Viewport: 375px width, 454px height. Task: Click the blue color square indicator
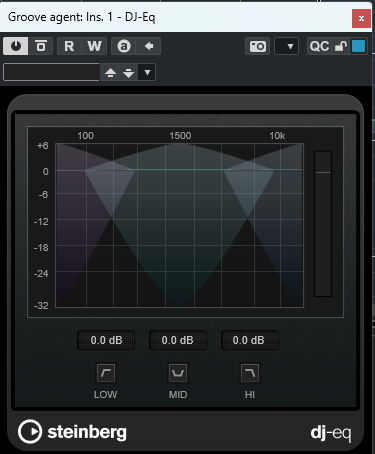(359, 46)
